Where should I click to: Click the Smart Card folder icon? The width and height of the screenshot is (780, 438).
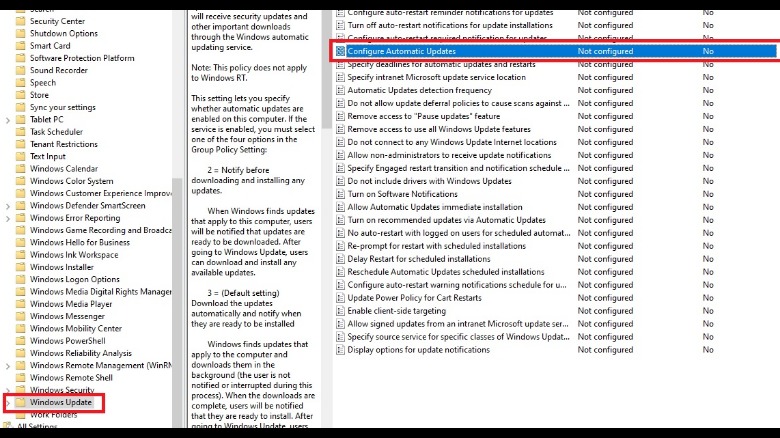tap(20, 46)
